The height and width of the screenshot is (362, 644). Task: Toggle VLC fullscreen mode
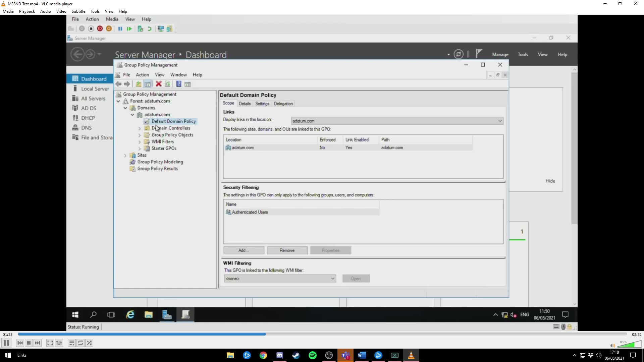pos(50,343)
